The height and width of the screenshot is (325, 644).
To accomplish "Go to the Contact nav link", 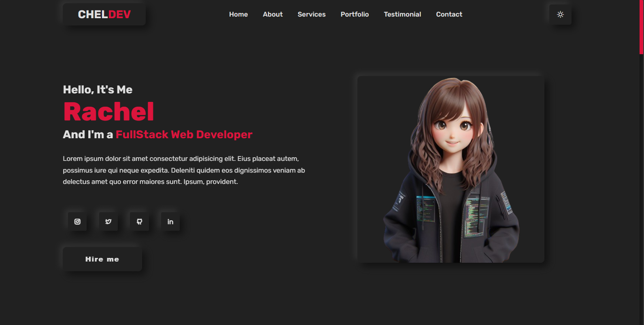I will click(449, 15).
